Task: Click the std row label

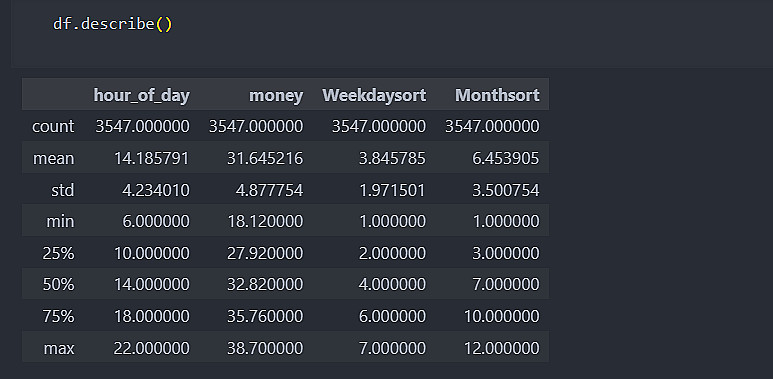Action: click(63, 190)
